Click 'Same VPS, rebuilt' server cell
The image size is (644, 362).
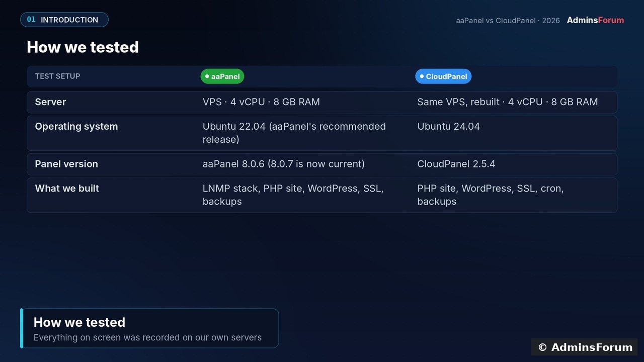(508, 102)
